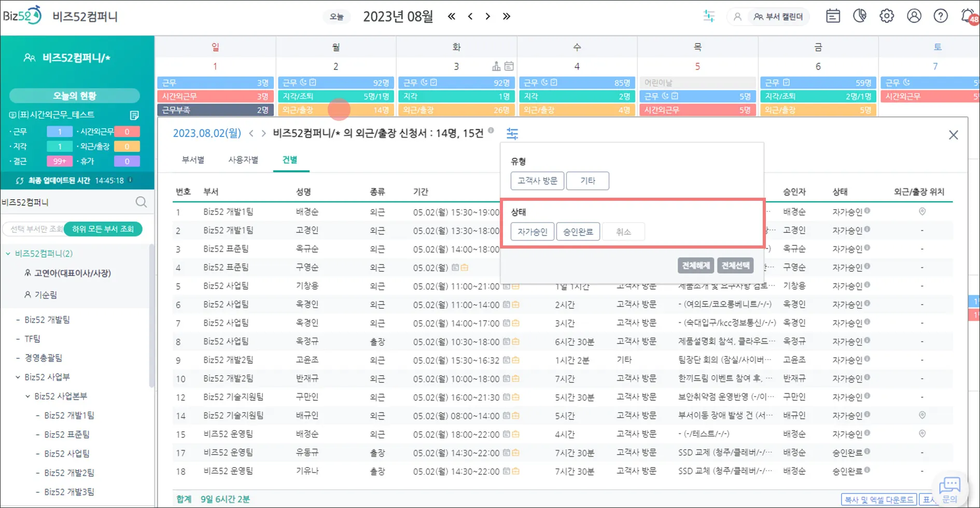This screenshot has height=508, width=980.
Task: Open the user profile icon
Action: click(x=914, y=16)
